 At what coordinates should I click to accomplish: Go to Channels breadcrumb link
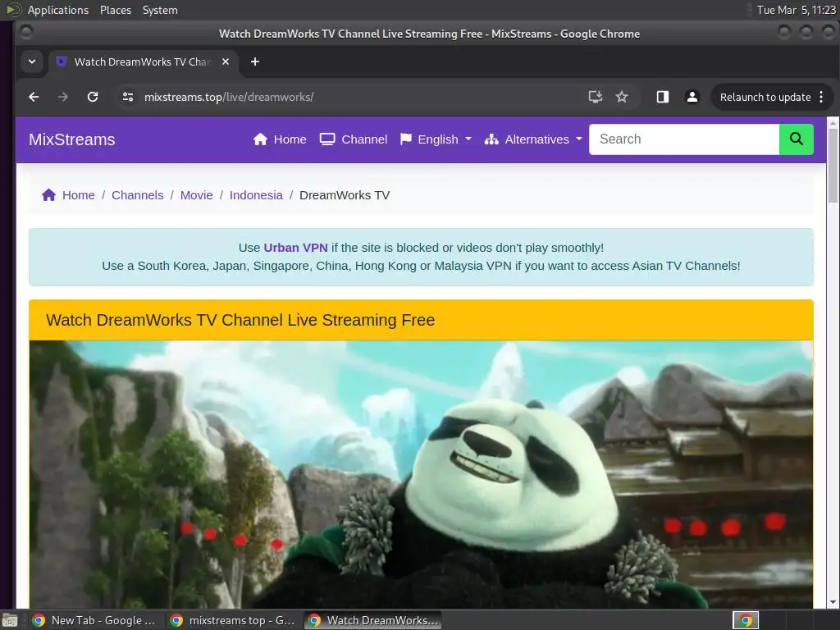point(137,195)
